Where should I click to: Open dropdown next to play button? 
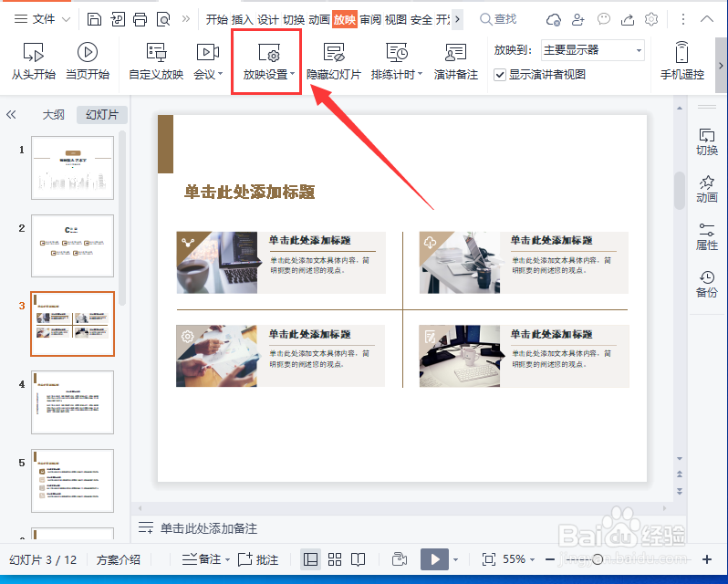click(x=455, y=560)
